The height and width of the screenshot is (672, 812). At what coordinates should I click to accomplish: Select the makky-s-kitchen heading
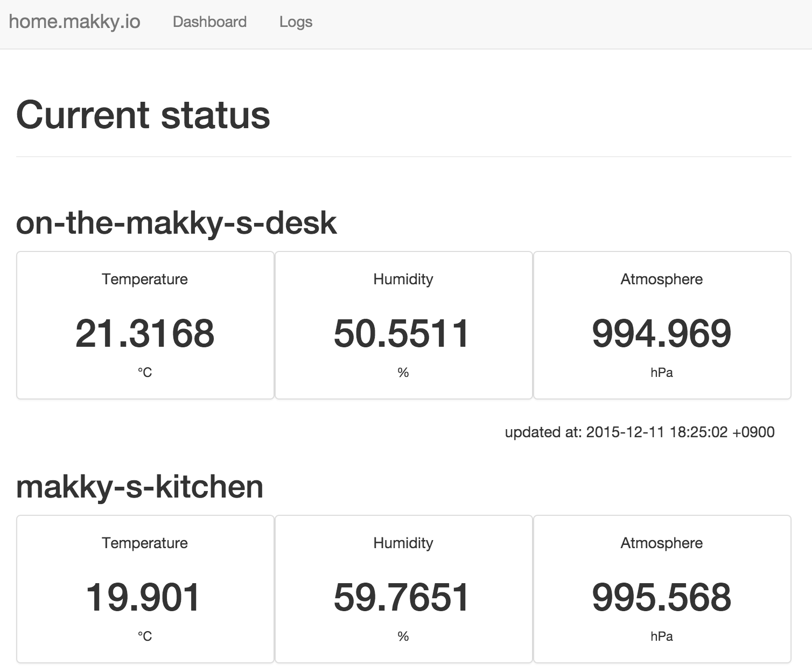140,487
